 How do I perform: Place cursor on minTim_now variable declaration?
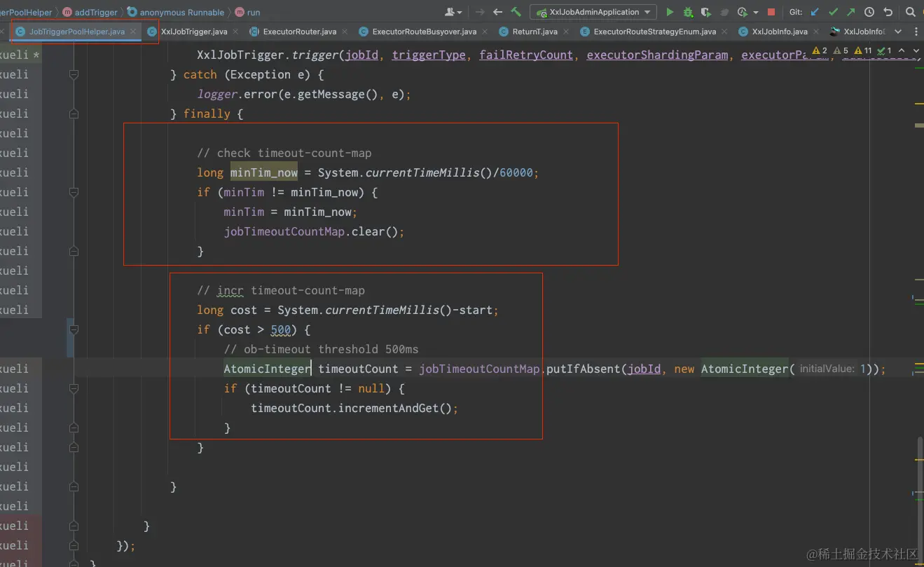coord(264,172)
